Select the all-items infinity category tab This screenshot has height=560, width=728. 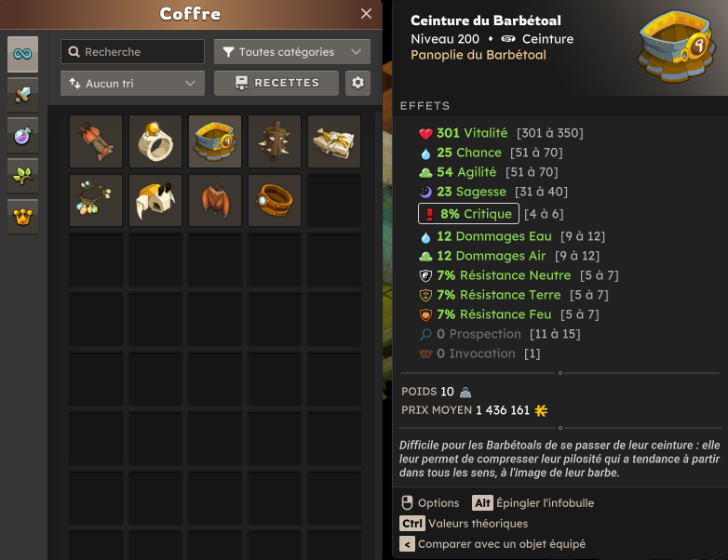[22, 54]
